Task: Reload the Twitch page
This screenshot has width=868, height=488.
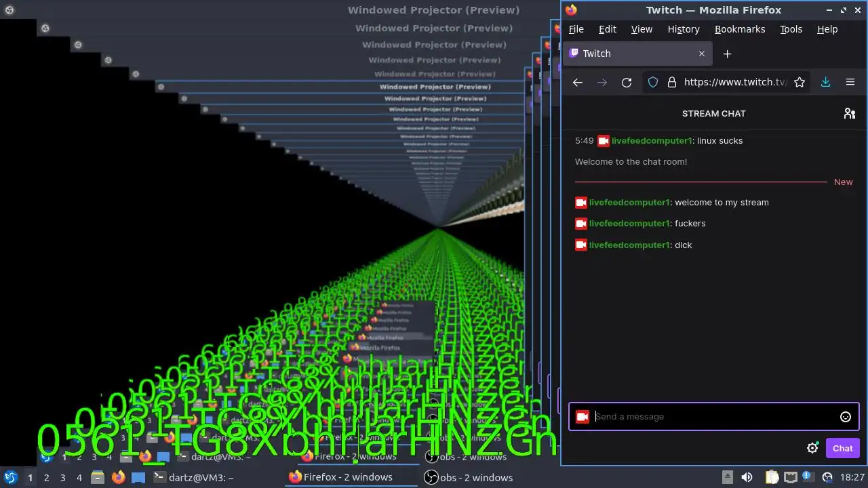Action: pos(627,82)
